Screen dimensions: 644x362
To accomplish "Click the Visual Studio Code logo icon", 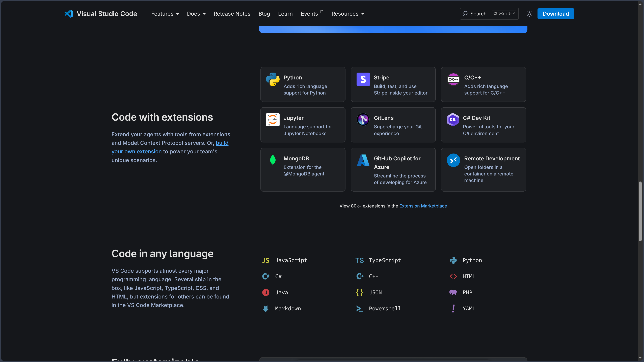I will pos(68,14).
